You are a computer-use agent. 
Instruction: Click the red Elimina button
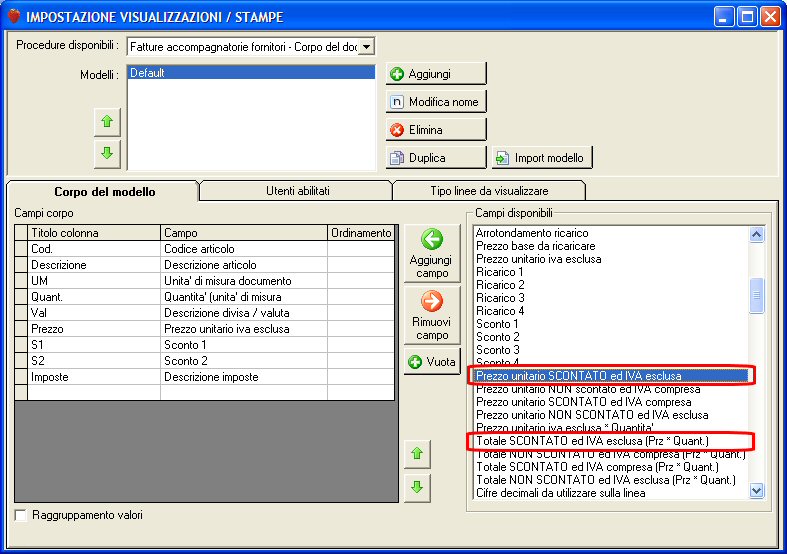tap(436, 130)
